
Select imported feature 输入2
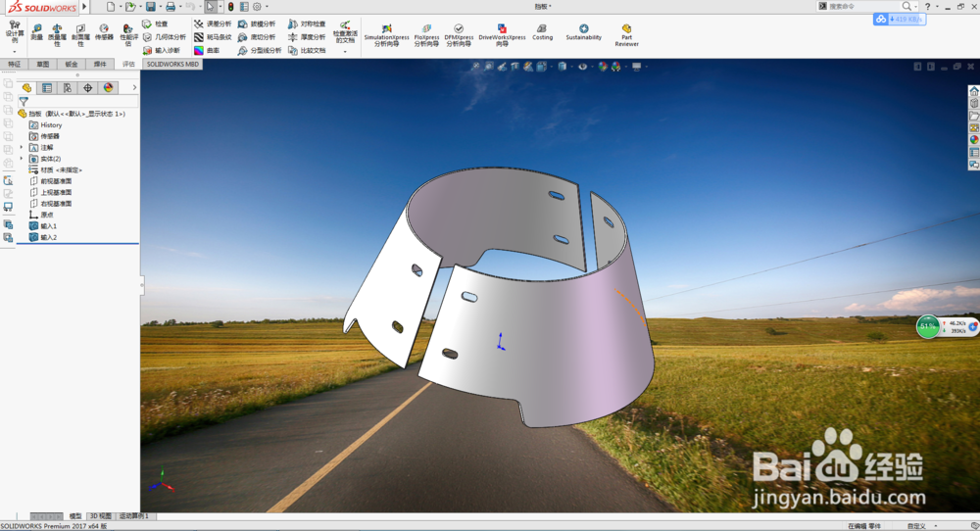[x=43, y=237]
